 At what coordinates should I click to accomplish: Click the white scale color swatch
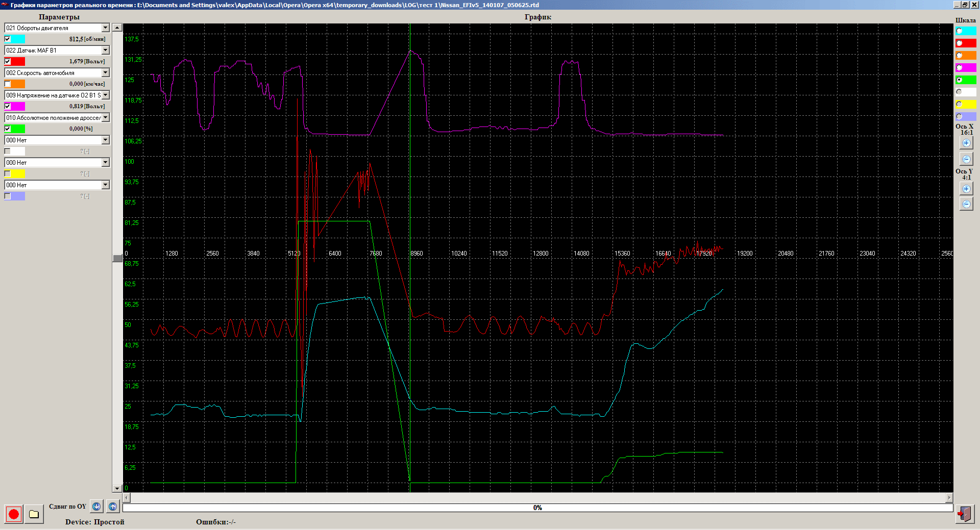(966, 92)
